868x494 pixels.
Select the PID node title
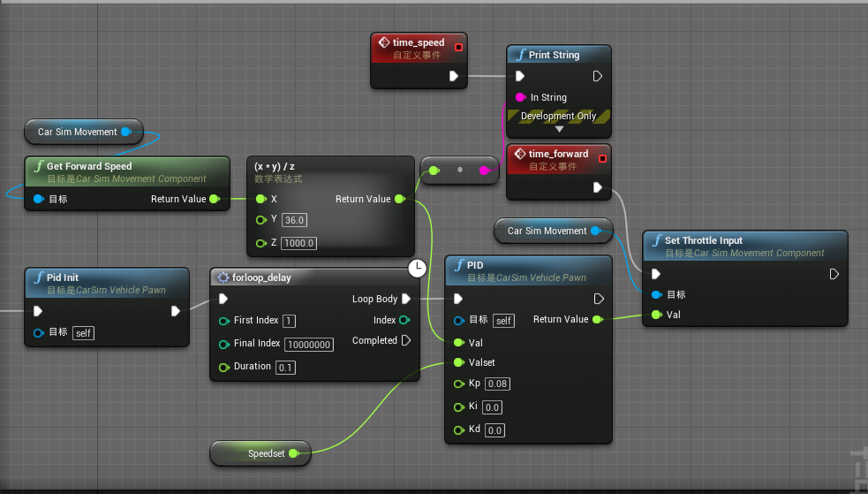(475, 265)
